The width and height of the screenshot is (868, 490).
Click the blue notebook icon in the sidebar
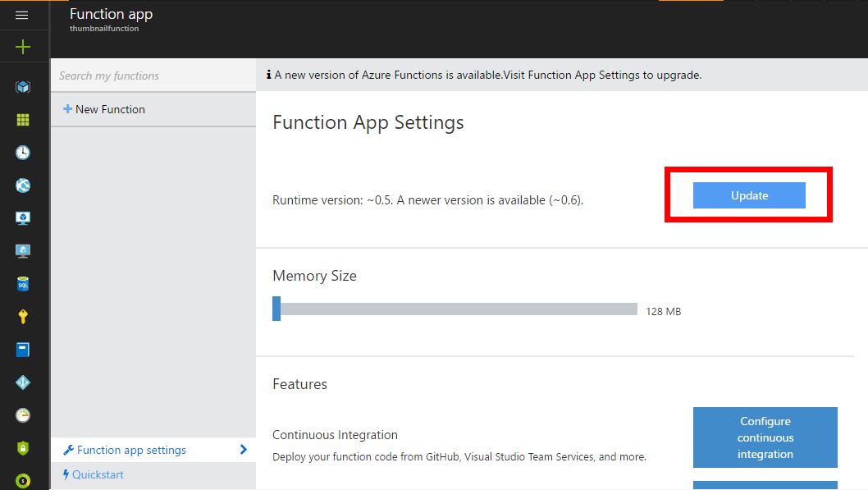tap(23, 350)
